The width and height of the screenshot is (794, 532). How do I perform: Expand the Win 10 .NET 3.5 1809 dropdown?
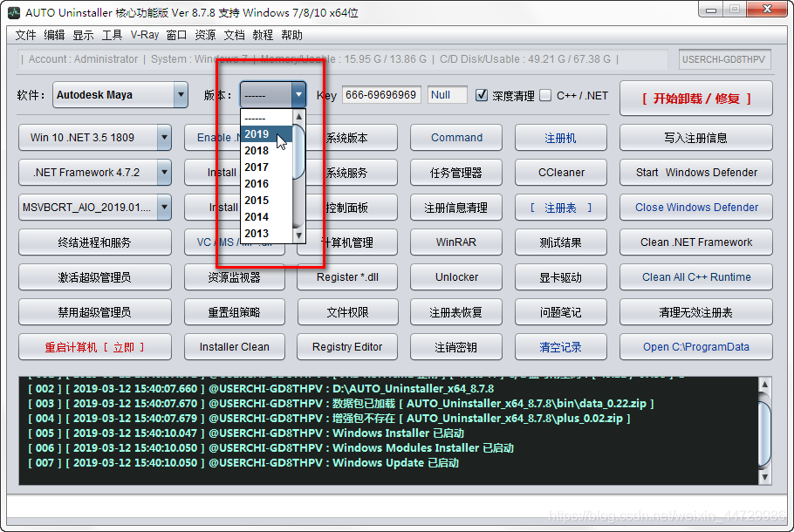click(164, 138)
